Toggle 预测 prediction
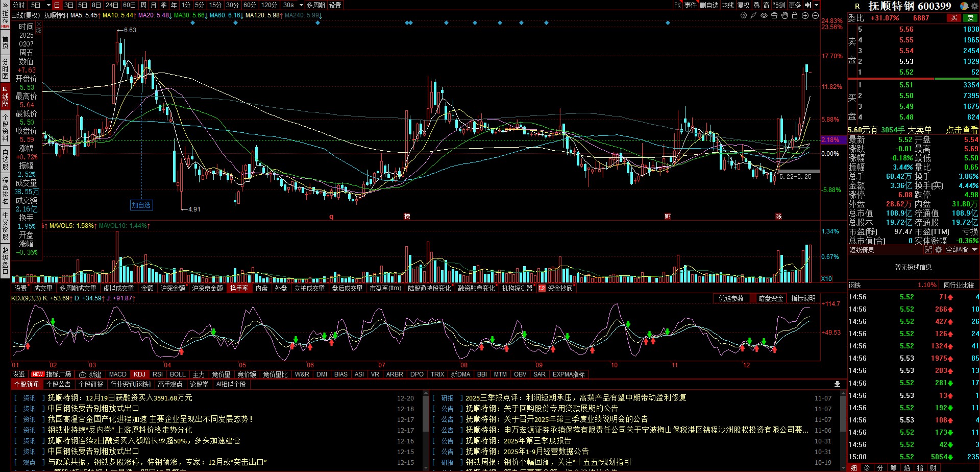Viewport: 980px width, 472px height. [x=779, y=5]
